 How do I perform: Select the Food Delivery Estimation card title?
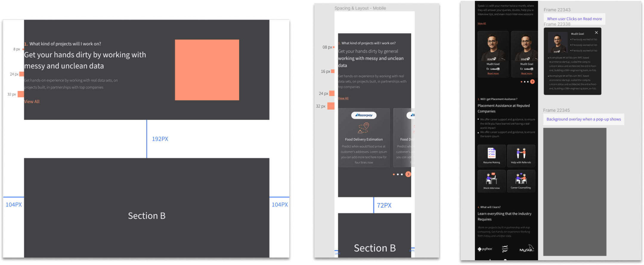(364, 139)
